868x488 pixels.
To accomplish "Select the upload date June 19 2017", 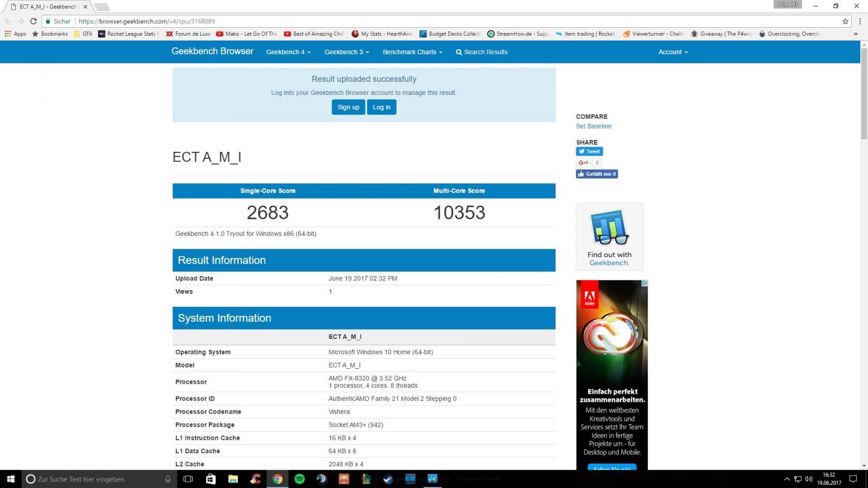I will click(363, 278).
